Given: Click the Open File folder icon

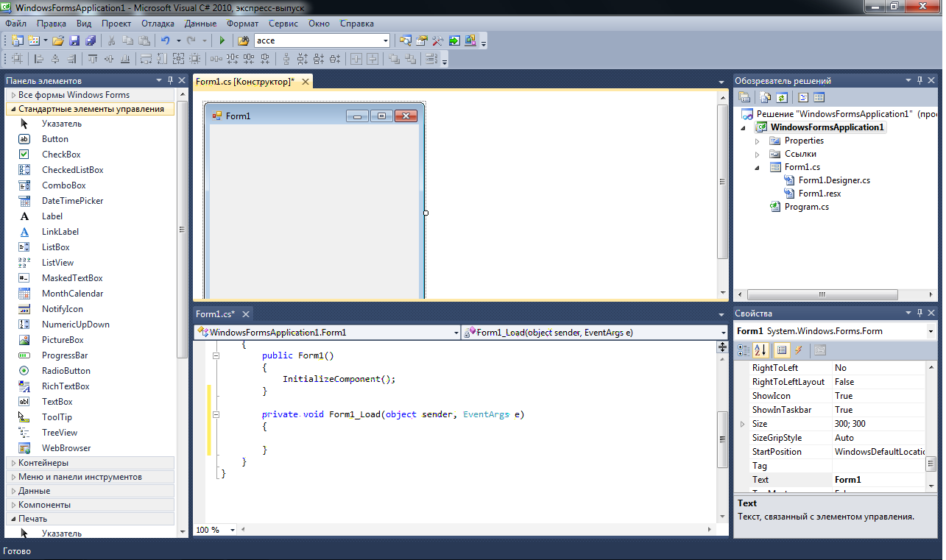Looking at the screenshot, I should pos(58,40).
